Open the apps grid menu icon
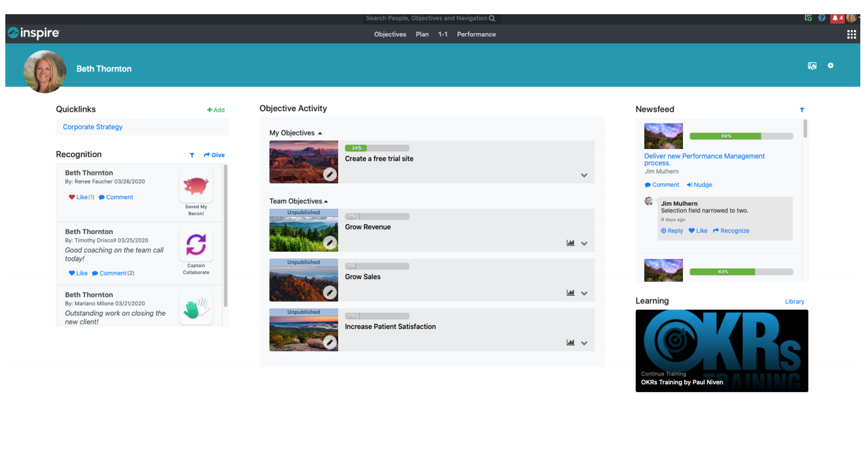The height and width of the screenshot is (460, 868). 851,34
